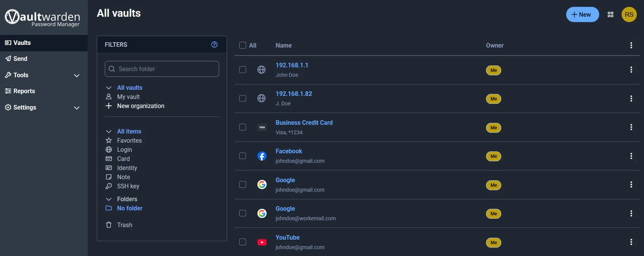This screenshot has width=644, height=256.
Task: Click the New button to add item
Action: (x=582, y=14)
